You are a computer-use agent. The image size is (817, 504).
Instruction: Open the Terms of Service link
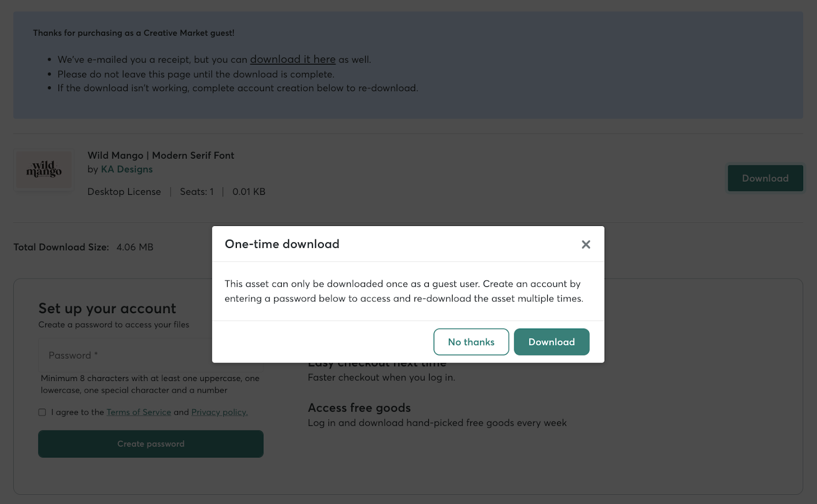click(x=139, y=412)
